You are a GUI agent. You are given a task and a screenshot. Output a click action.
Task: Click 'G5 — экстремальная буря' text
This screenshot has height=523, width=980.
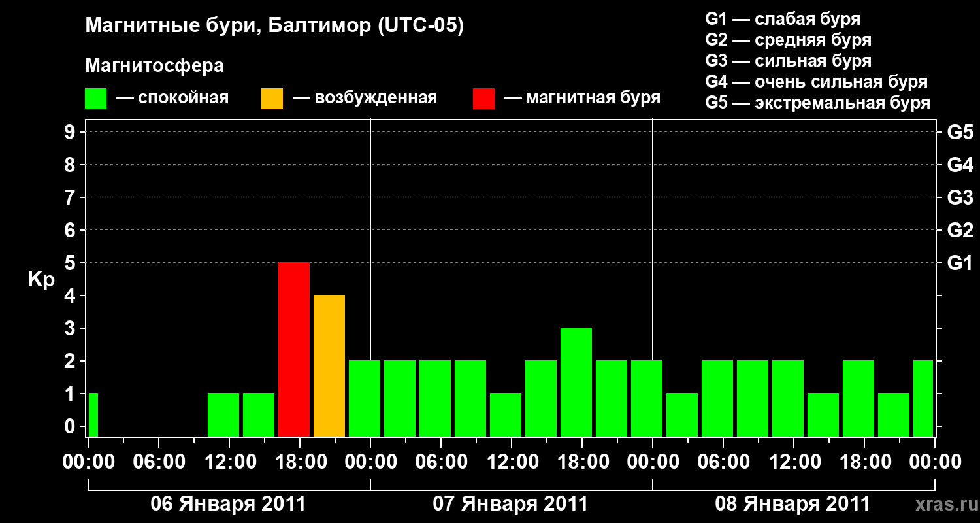pos(818,103)
